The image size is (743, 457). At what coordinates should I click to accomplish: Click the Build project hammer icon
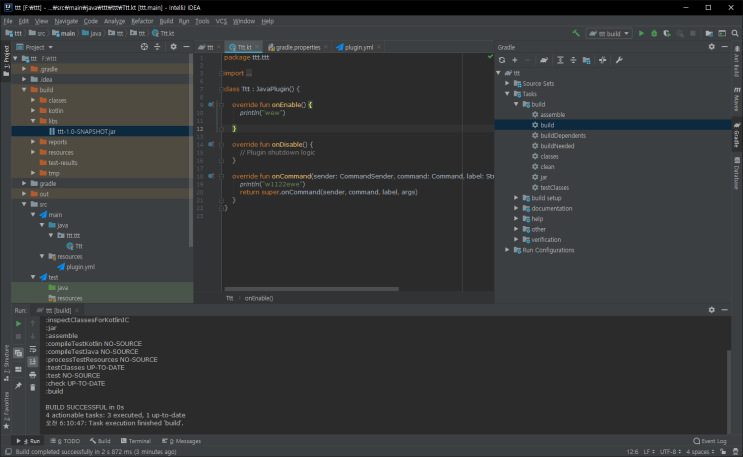tap(576, 33)
